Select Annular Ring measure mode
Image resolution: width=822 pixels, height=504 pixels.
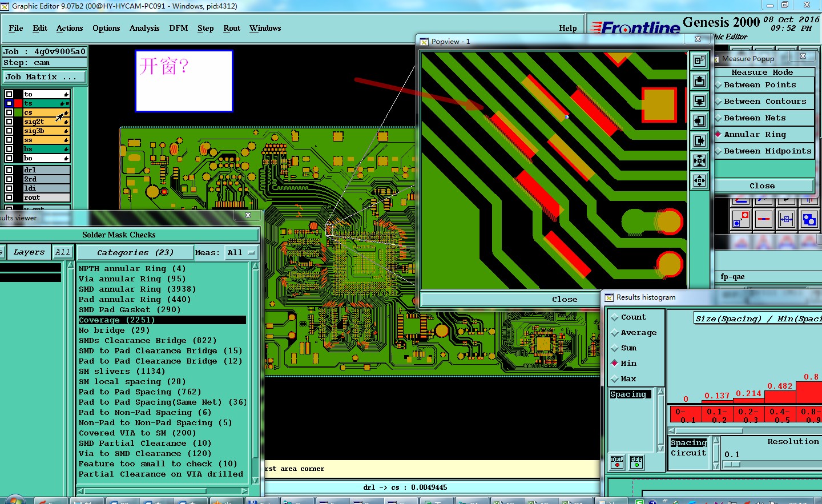[x=764, y=134]
